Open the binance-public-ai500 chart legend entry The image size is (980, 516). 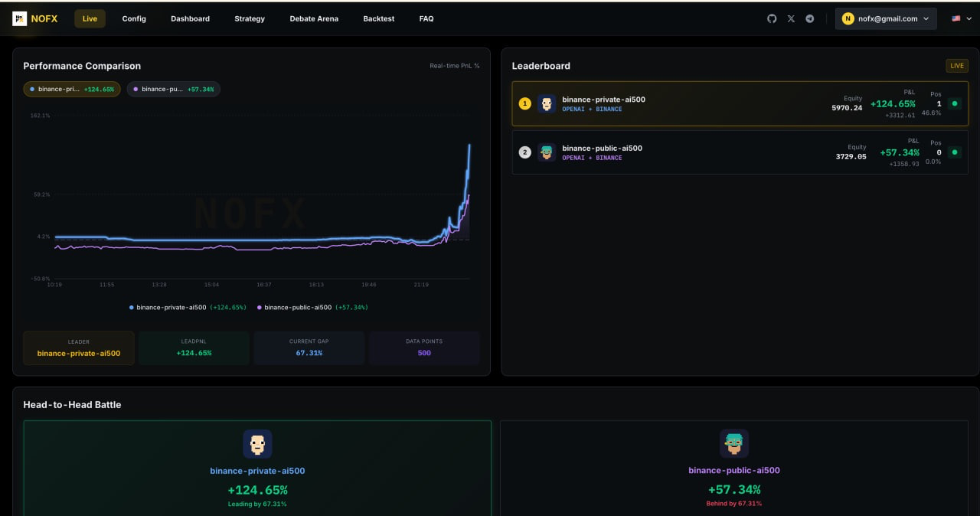click(x=306, y=307)
